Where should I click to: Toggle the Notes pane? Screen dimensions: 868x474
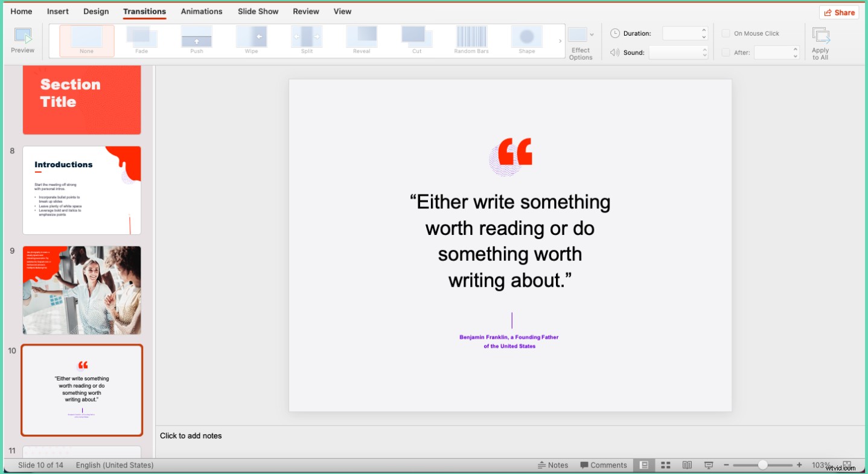tap(553, 465)
